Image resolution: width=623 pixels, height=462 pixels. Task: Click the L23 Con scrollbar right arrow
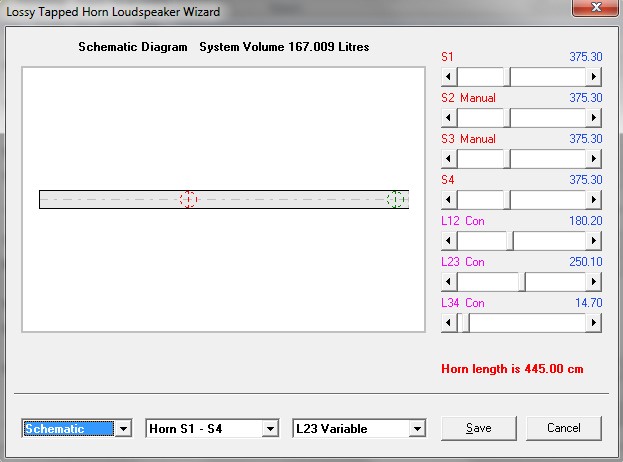[x=594, y=282]
